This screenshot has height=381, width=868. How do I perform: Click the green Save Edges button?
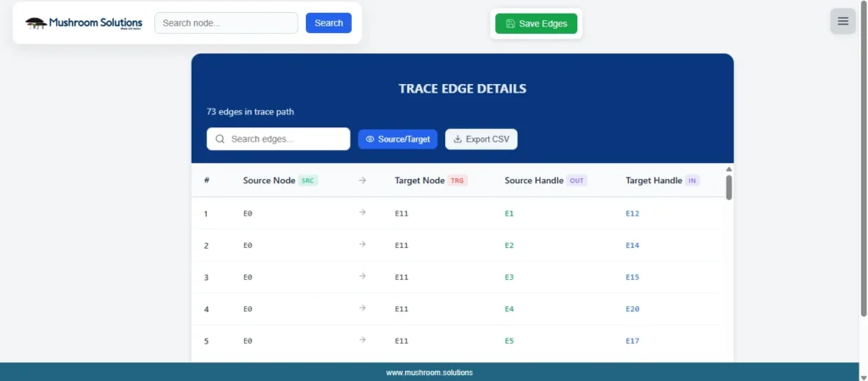coord(535,24)
